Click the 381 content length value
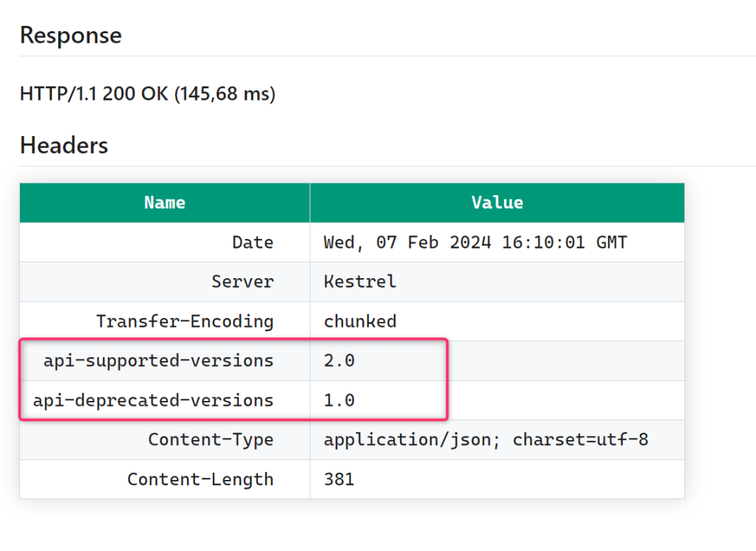The image size is (756, 551). (339, 479)
